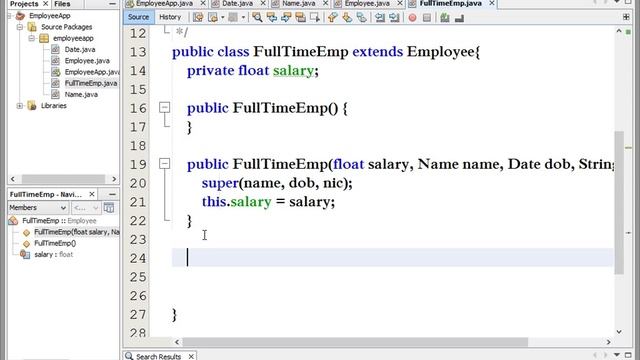Click Projects panel horizontal scrollbar
Screen dimensions: 640x360
click(x=63, y=179)
